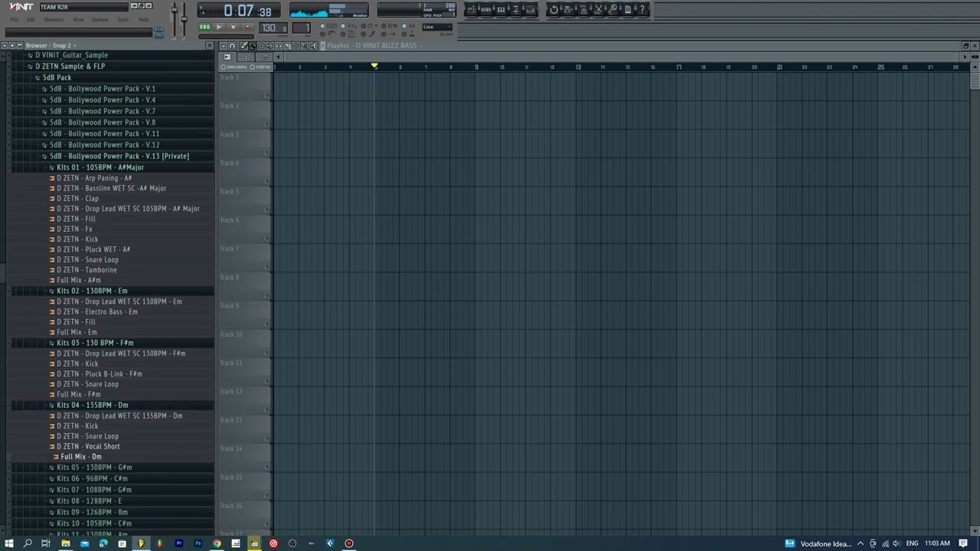The height and width of the screenshot is (551, 980).
Task: Toggle mute switch on Track 13
Action: pyautogui.click(x=266, y=439)
